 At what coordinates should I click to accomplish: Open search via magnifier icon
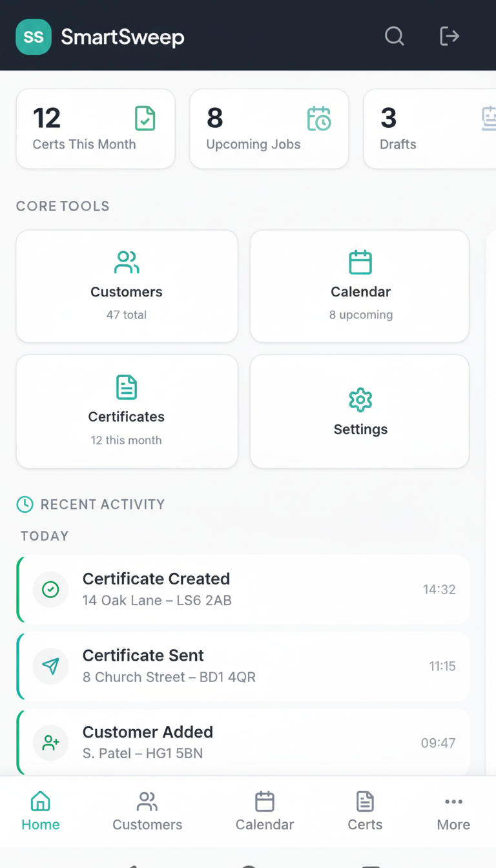click(x=395, y=36)
